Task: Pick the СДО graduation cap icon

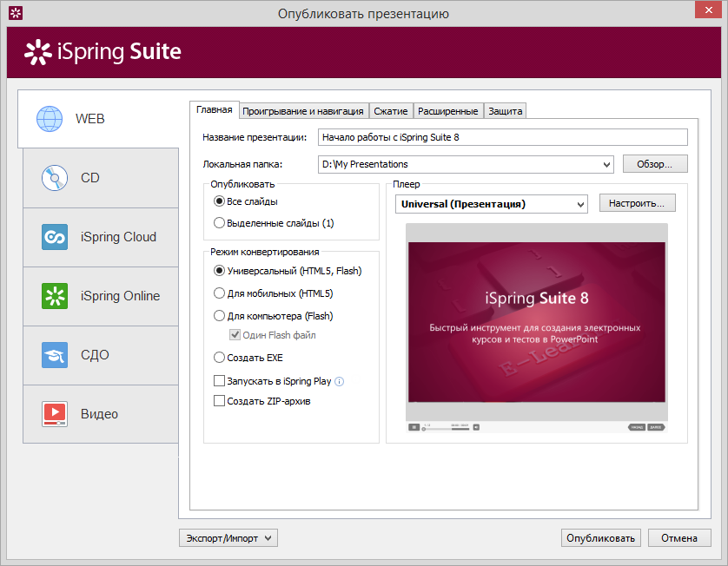Action: (55, 355)
